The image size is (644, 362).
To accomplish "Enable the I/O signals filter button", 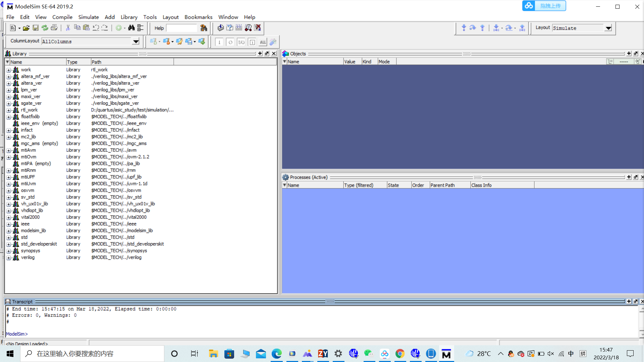I will tap(241, 42).
